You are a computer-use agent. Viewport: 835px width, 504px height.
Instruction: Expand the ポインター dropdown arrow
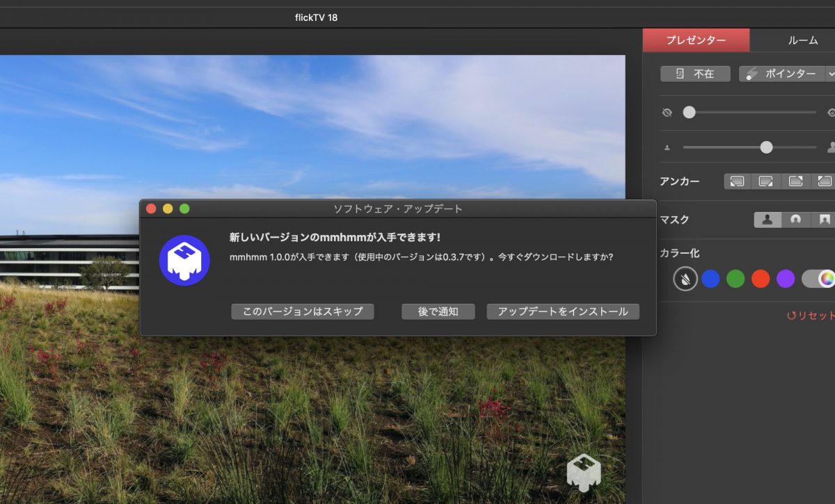click(830, 74)
